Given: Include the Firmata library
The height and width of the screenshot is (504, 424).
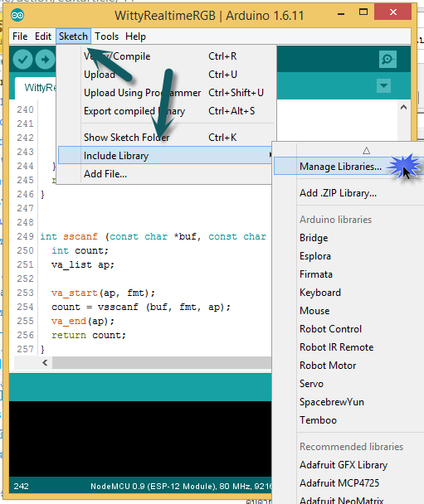Looking at the screenshot, I should pyautogui.click(x=348, y=274).
